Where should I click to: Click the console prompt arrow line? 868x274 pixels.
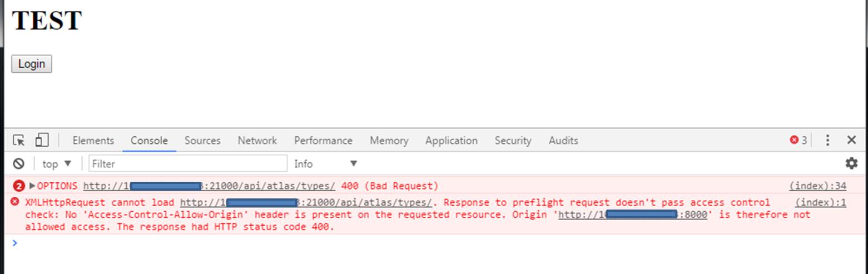coord(222,243)
